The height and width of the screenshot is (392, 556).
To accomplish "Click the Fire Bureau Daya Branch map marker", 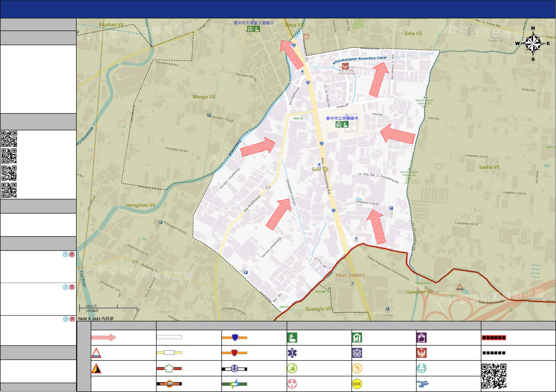I will (345, 66).
